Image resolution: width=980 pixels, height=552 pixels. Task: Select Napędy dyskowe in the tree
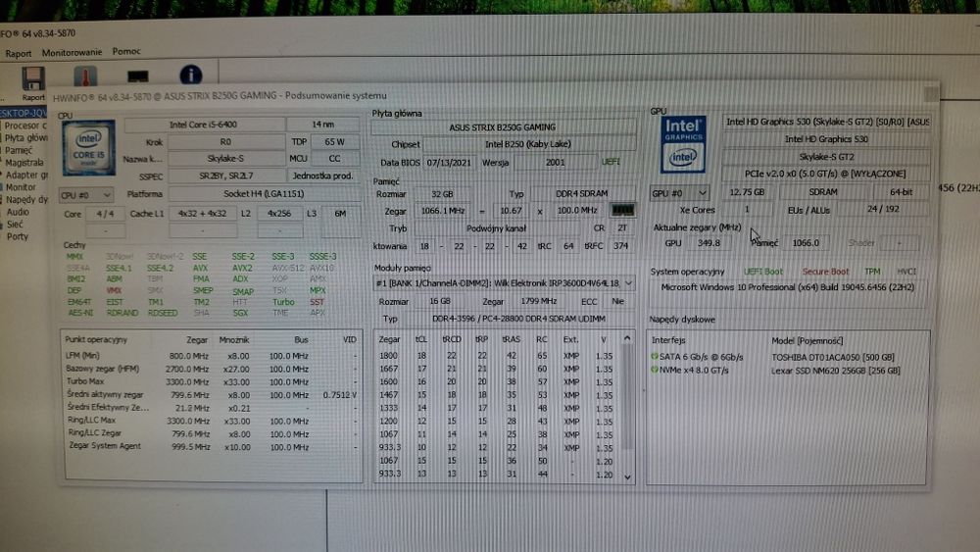(x=26, y=199)
